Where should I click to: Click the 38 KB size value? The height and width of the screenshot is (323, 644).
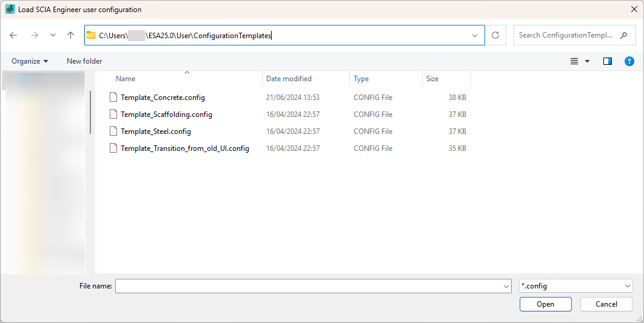tap(457, 98)
